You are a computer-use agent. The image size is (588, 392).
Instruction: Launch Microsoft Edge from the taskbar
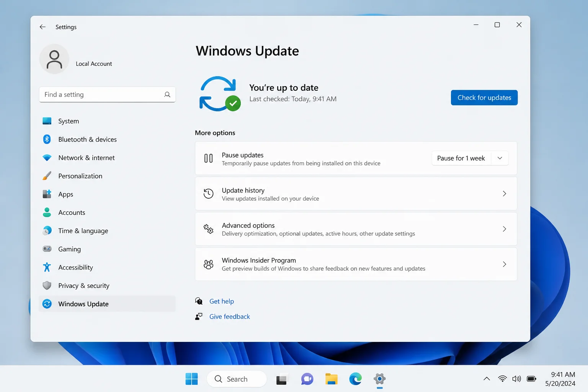coord(356,379)
